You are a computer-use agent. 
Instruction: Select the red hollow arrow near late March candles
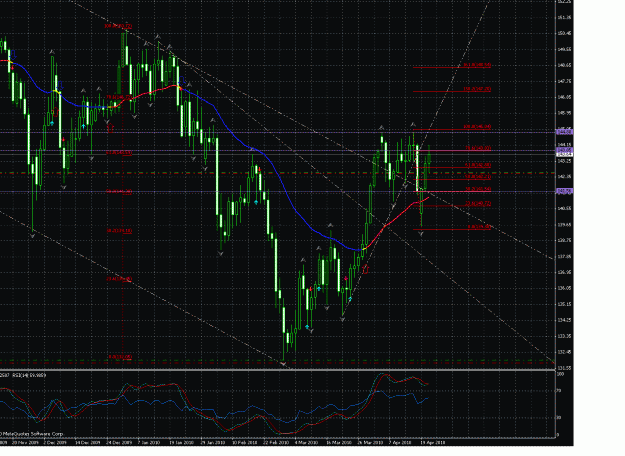365,269
